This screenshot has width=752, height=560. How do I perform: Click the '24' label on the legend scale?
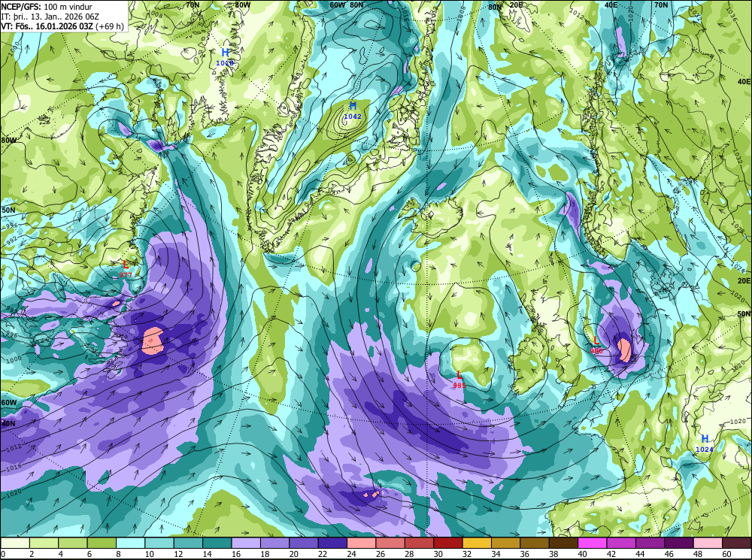(350, 554)
